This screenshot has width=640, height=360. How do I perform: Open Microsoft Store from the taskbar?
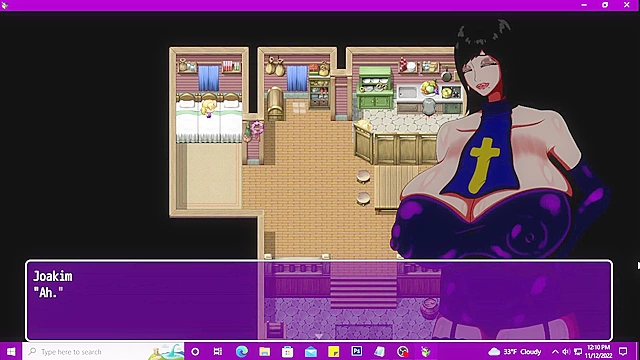click(287, 351)
